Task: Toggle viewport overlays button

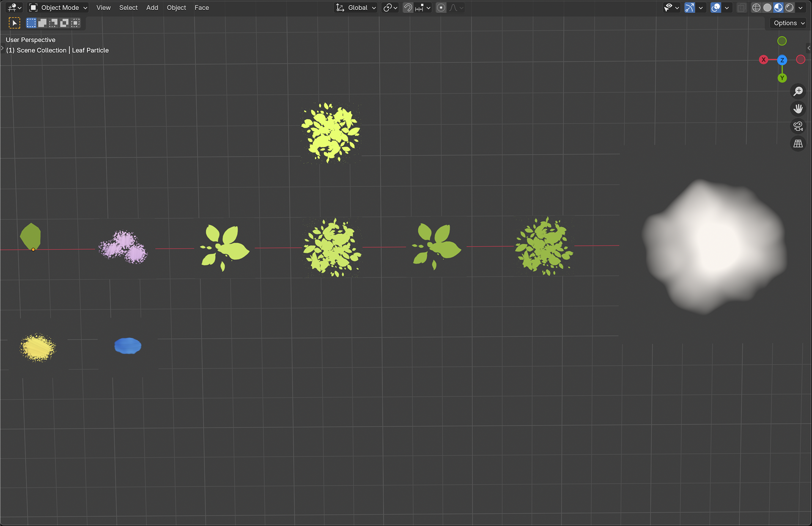Action: tap(716, 8)
